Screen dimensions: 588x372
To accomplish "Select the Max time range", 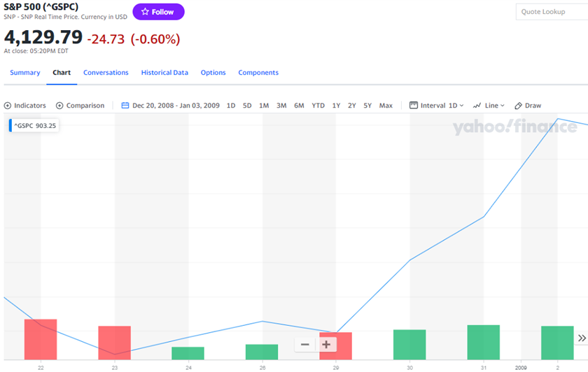I will pyautogui.click(x=386, y=106).
